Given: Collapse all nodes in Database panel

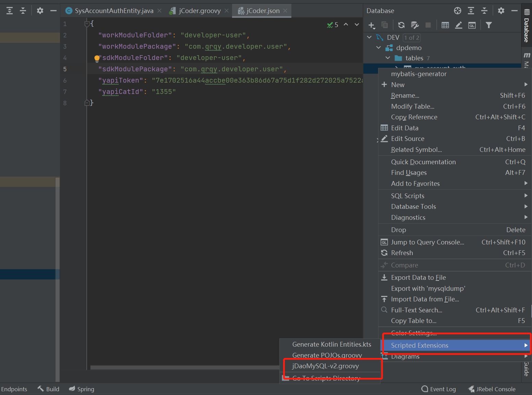Looking at the screenshot, I should tap(484, 11).
